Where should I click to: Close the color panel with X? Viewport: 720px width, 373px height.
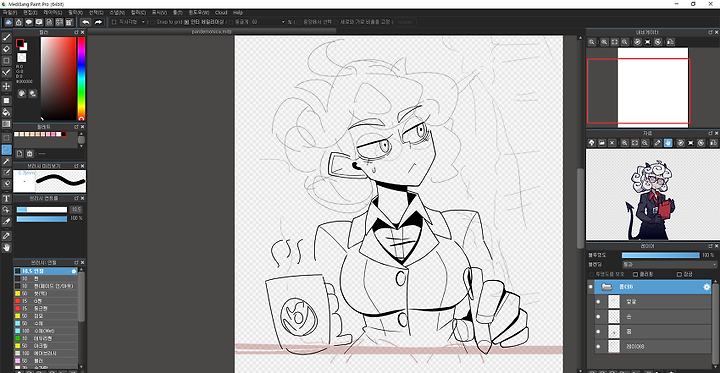point(83,33)
